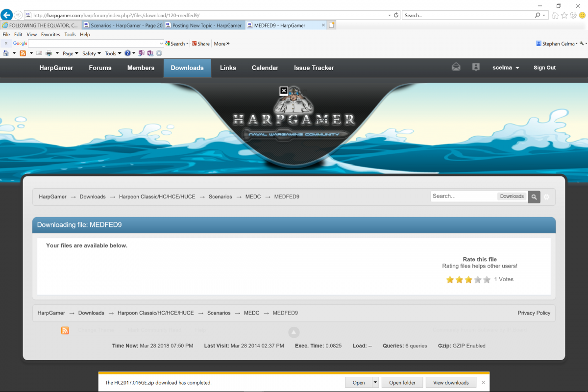Go to Scenarios in the top breadcrumb
Viewport: 588px width, 392px height.
220,196
